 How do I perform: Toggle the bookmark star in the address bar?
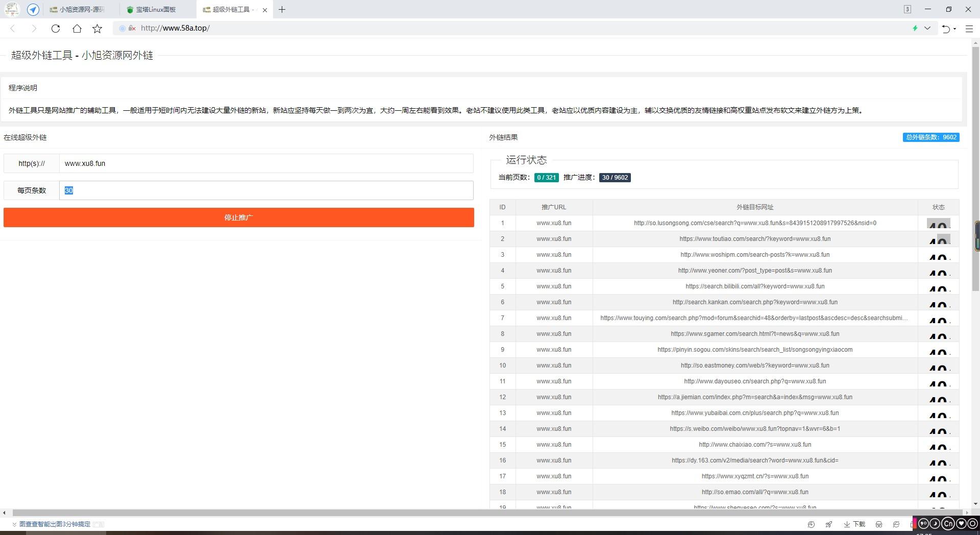pyautogui.click(x=97, y=28)
